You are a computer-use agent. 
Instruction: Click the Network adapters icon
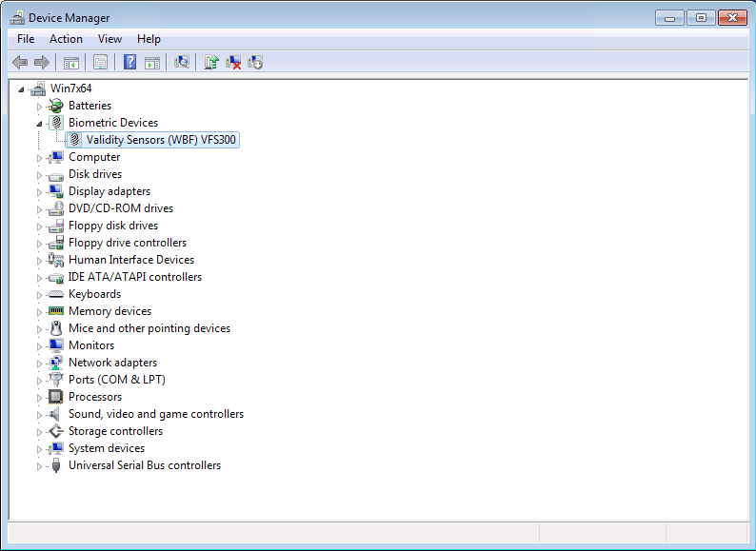(x=56, y=363)
